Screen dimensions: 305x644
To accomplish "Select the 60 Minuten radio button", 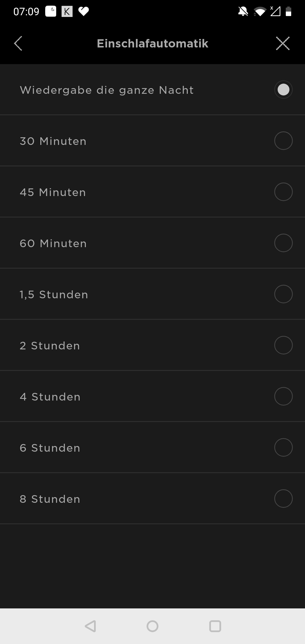I will point(283,243).
